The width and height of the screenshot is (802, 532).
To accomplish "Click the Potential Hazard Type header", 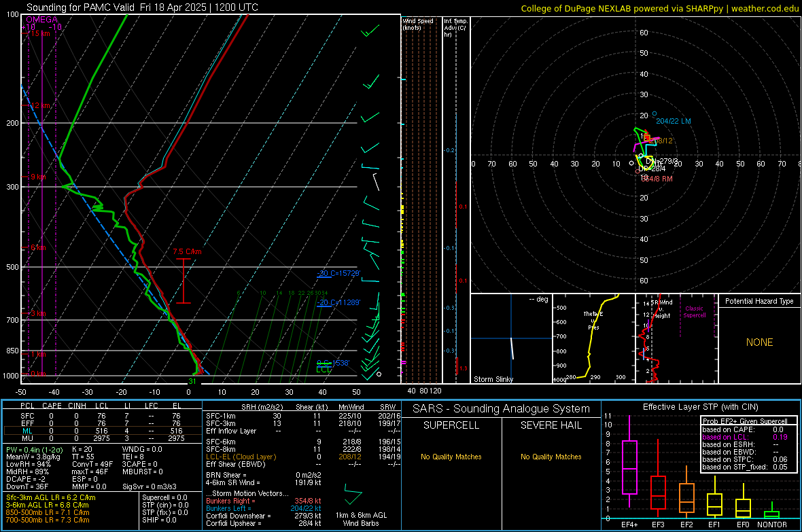I will point(759,301).
